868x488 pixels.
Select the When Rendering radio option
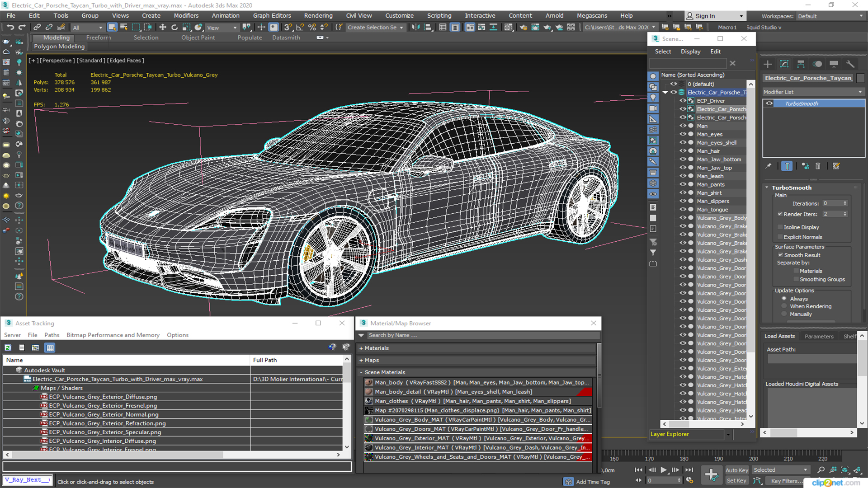click(784, 306)
